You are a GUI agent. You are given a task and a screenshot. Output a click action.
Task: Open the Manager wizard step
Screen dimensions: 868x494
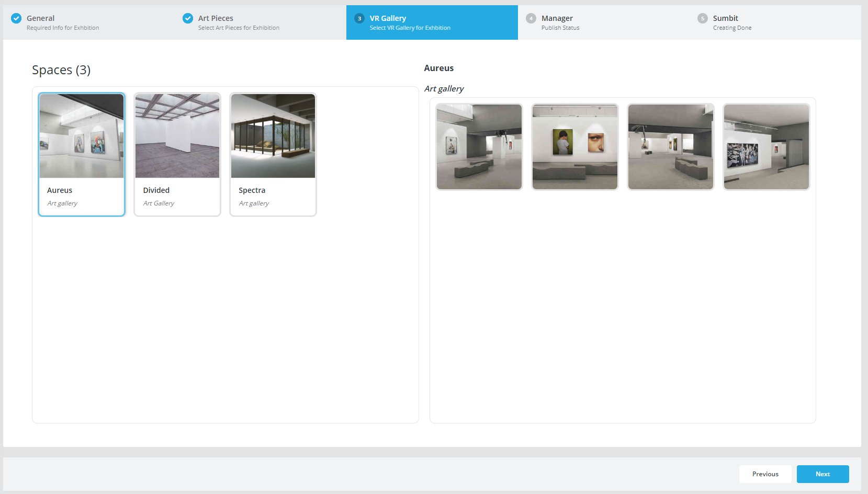pos(604,22)
